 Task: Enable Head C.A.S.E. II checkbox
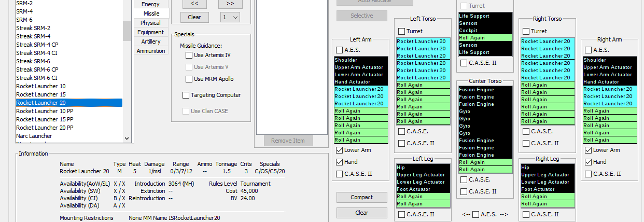[464, 63]
